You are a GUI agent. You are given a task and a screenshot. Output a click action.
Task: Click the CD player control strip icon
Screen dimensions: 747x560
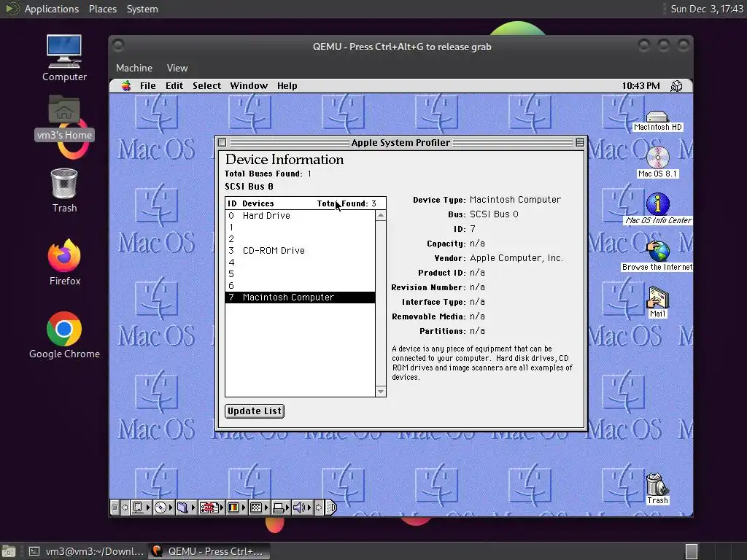pyautogui.click(x=160, y=507)
